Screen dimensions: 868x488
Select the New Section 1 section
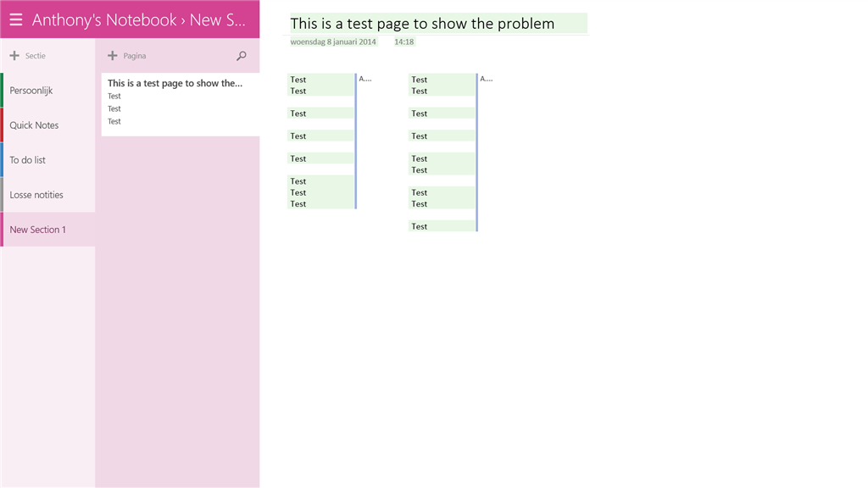pos(47,230)
